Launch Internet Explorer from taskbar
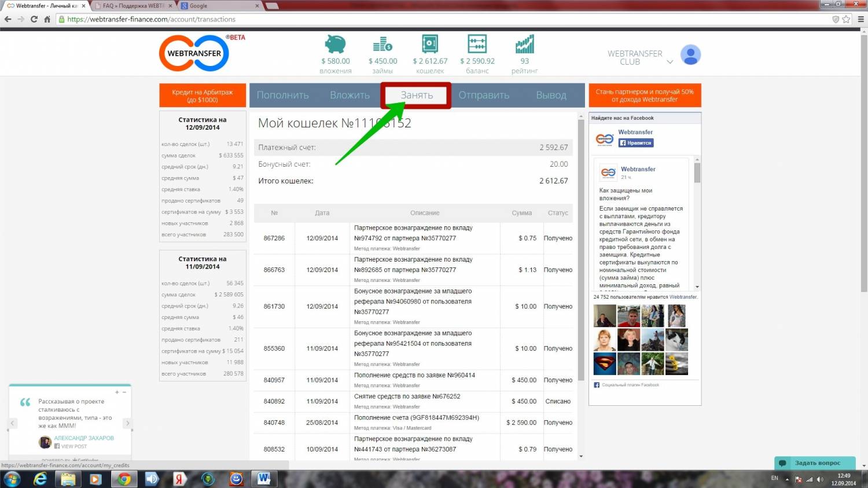Image resolution: width=868 pixels, height=488 pixels. [x=40, y=479]
